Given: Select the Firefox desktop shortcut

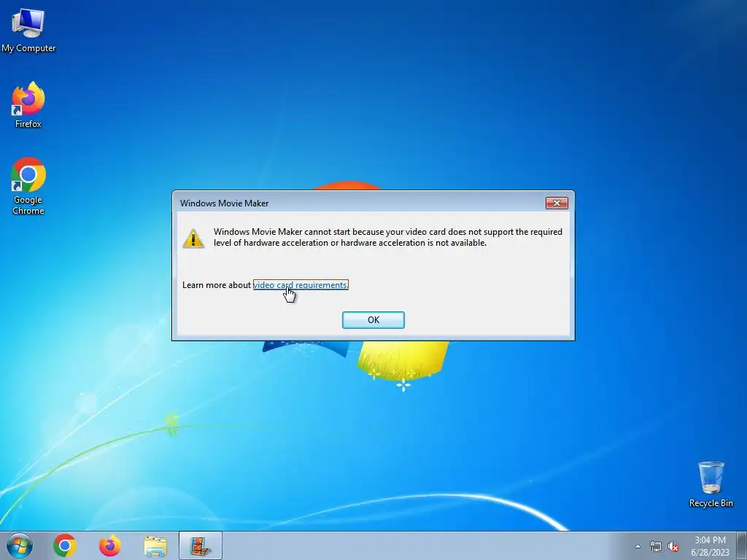Looking at the screenshot, I should 28,105.
